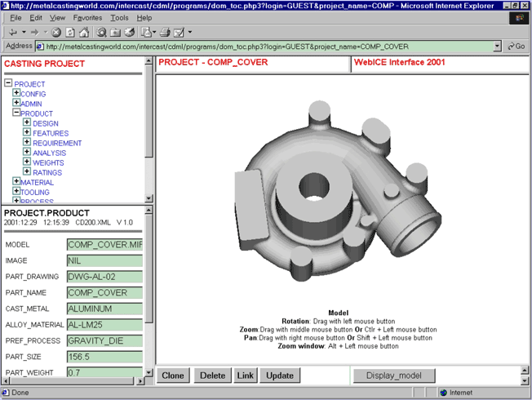
Task: Click the Update button
Action: click(x=280, y=376)
